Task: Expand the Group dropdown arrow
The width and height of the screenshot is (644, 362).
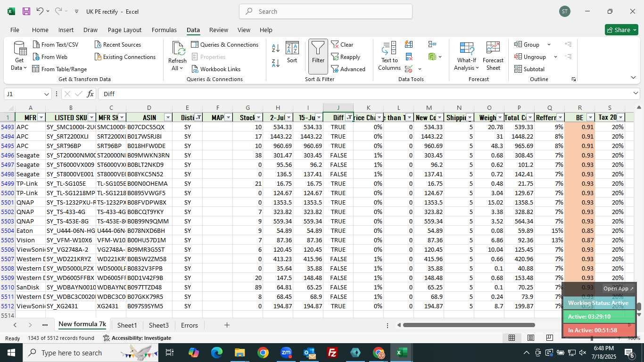Action: pyautogui.click(x=549, y=45)
